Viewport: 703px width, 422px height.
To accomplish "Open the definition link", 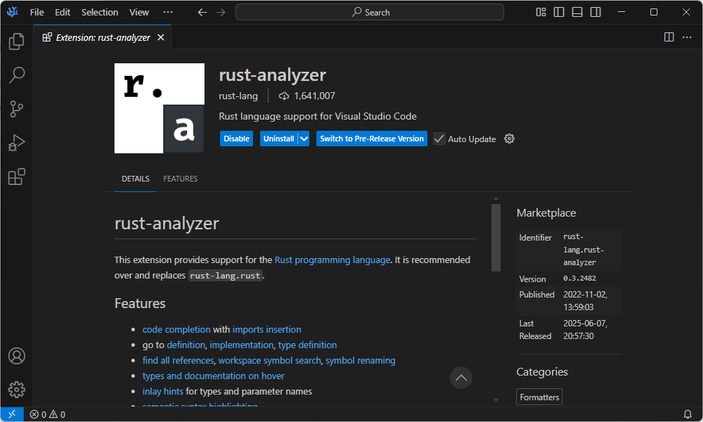I will pyautogui.click(x=186, y=345).
